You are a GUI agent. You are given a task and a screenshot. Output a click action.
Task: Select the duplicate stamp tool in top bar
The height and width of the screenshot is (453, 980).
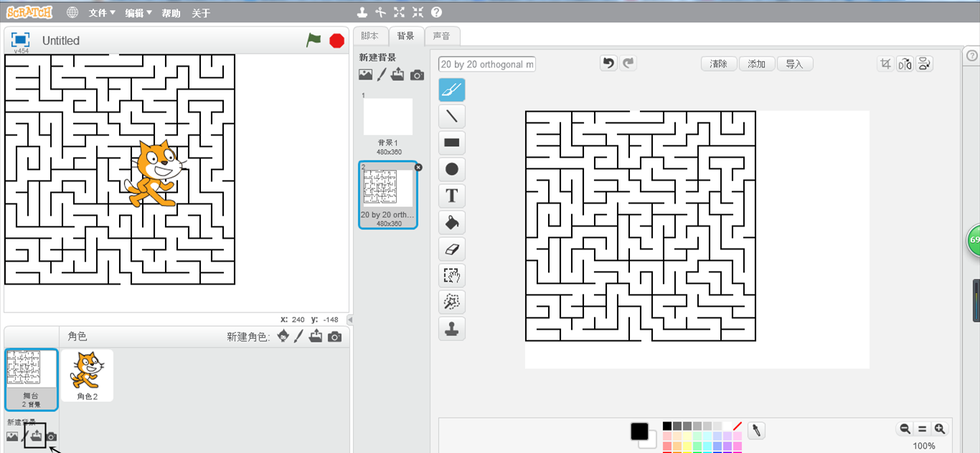(x=362, y=12)
